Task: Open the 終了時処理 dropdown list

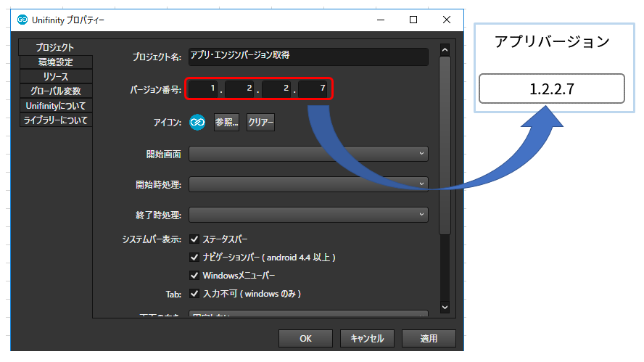Action: 308,215
